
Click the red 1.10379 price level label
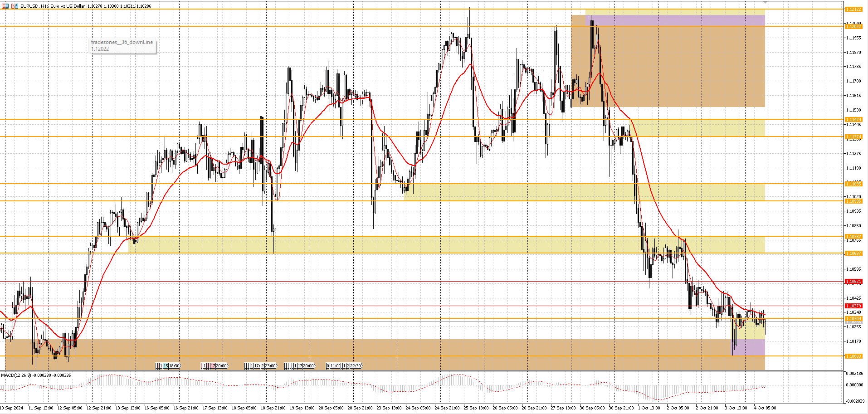coord(853,306)
